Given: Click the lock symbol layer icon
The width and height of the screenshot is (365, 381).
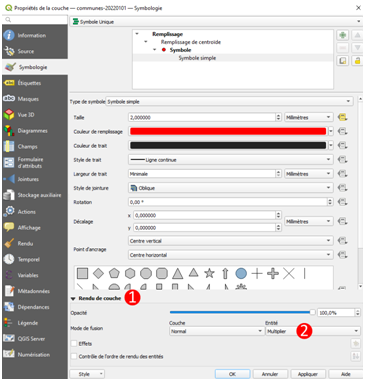Looking at the screenshot, I should 357,61.
